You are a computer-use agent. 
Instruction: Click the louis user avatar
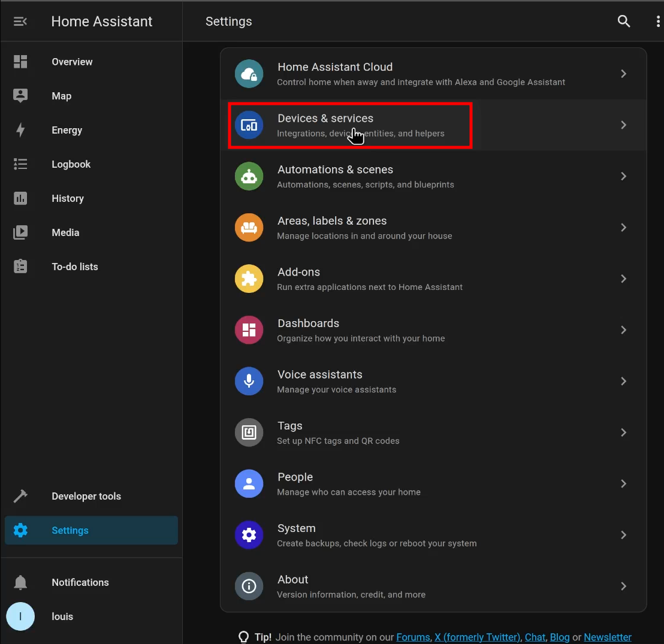(x=20, y=616)
